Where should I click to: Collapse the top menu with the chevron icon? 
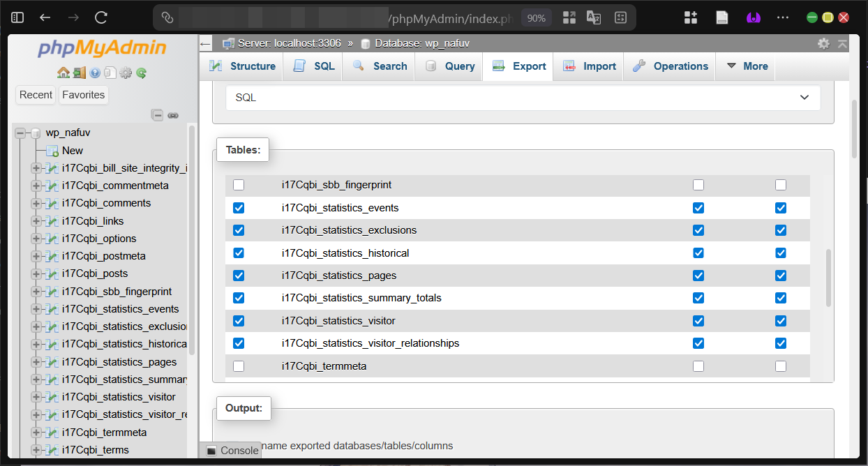coord(841,43)
